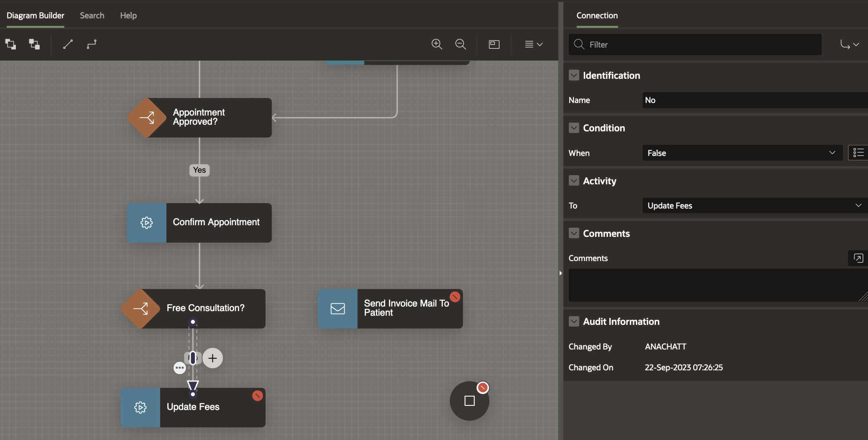Click the elbow connector line tool
868x440 pixels.
coord(92,44)
